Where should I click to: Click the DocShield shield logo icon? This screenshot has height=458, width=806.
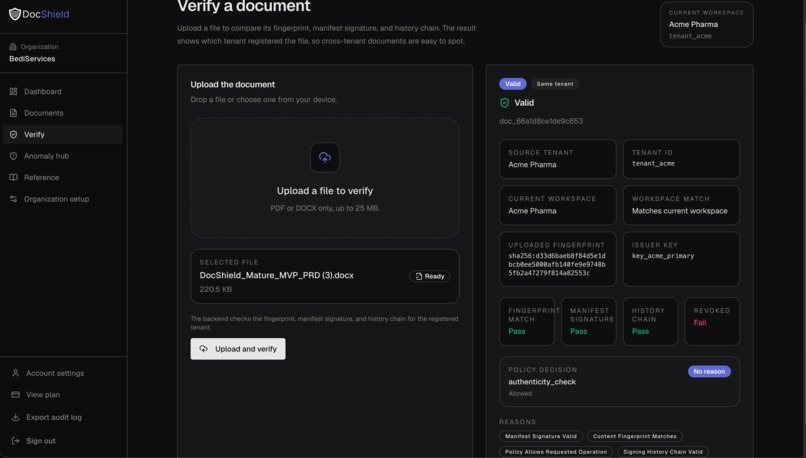coord(15,14)
